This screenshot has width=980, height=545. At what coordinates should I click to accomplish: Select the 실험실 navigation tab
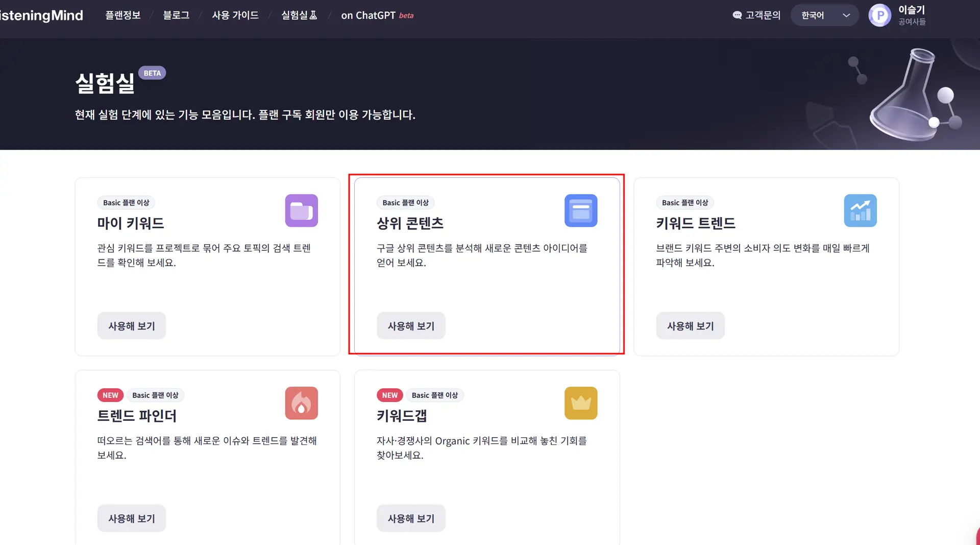[299, 15]
